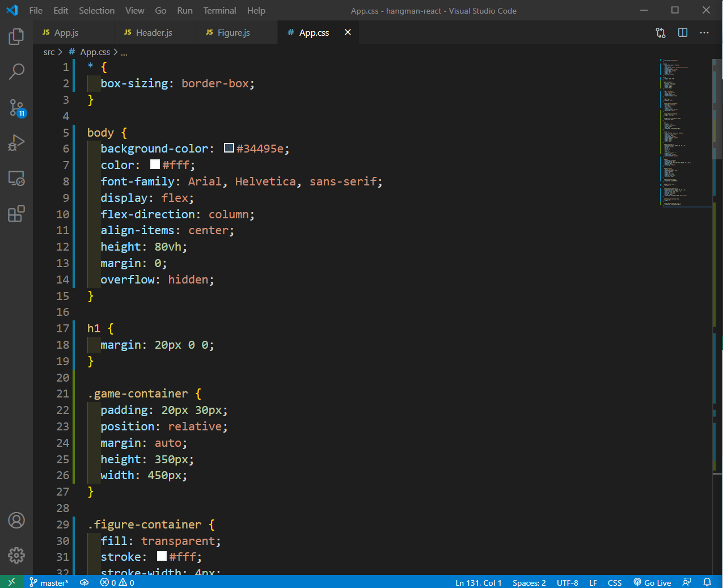Viewport: 723px width, 588px height.
Task: Click the 'flex-direction' property text
Action: [147, 214]
